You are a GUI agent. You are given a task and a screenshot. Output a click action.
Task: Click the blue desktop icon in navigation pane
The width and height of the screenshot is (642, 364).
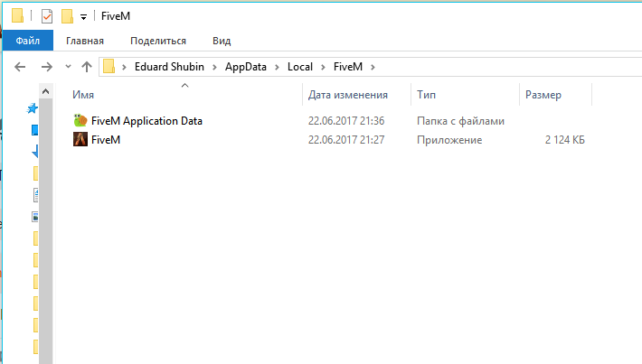tap(34, 130)
